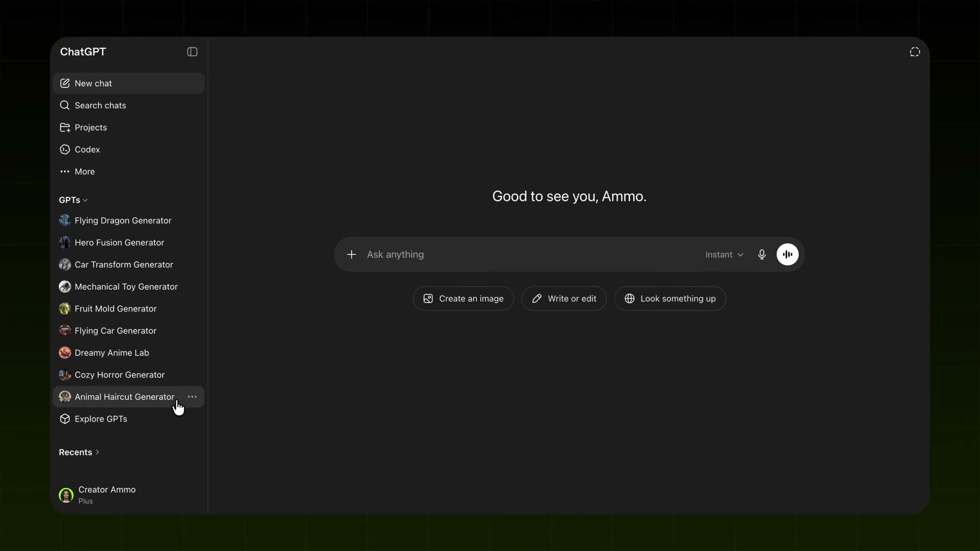Start dictation with the microphone icon
The width and height of the screenshot is (980, 551).
pyautogui.click(x=762, y=255)
